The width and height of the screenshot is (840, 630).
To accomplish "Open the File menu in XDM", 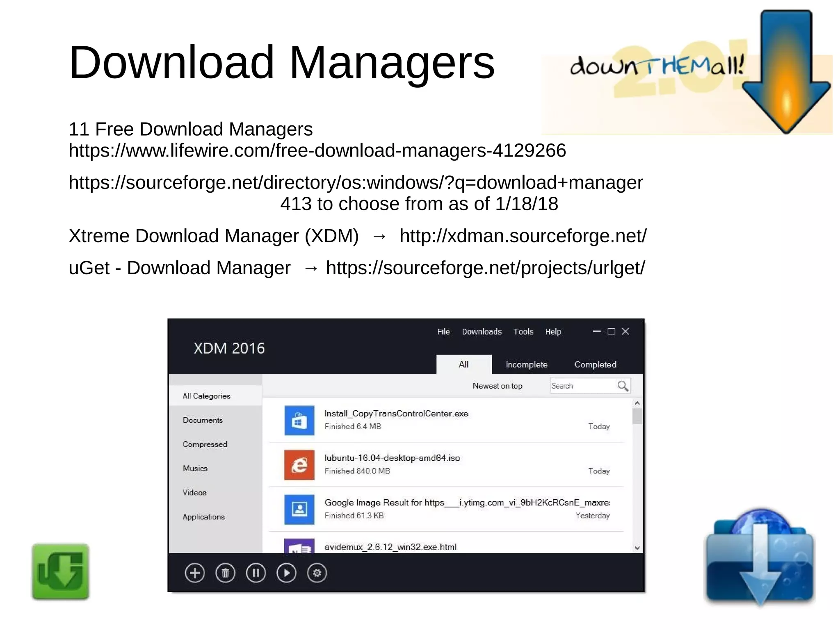I will point(443,332).
